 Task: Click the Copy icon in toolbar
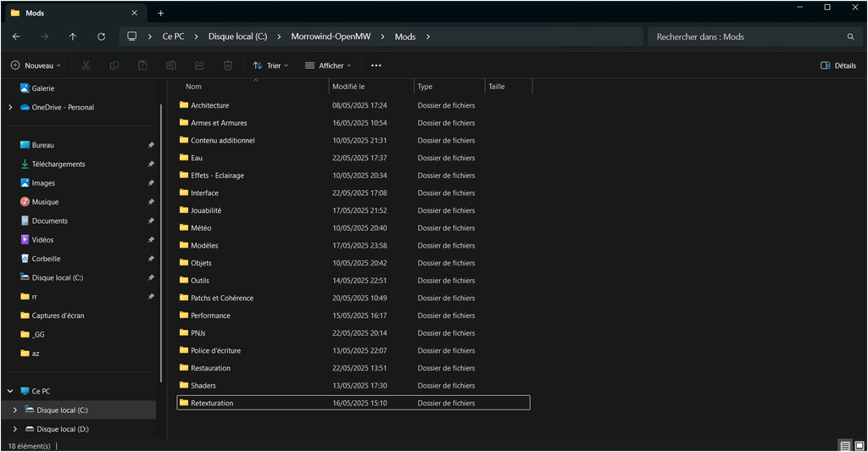(x=114, y=65)
